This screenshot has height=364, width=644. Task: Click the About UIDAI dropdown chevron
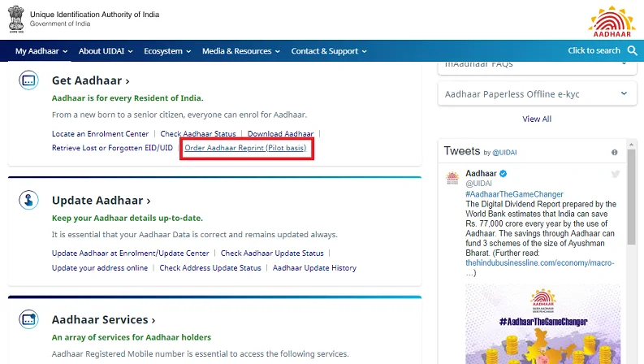point(130,51)
